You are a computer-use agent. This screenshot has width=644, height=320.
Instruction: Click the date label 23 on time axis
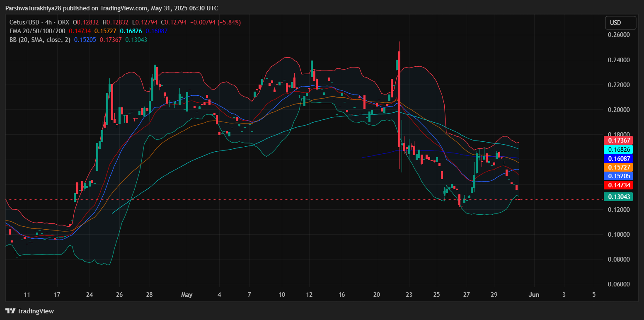tap(409, 295)
